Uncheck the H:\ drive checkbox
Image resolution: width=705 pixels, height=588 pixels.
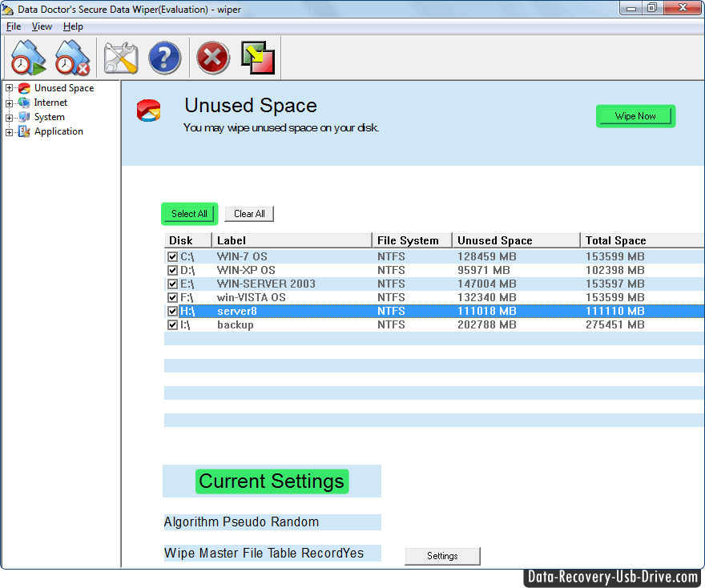[173, 311]
